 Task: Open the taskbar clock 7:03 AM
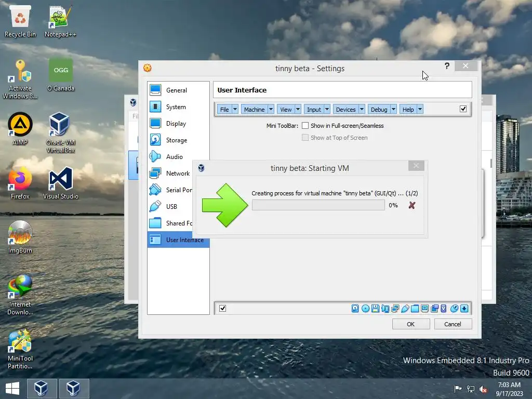(x=509, y=389)
